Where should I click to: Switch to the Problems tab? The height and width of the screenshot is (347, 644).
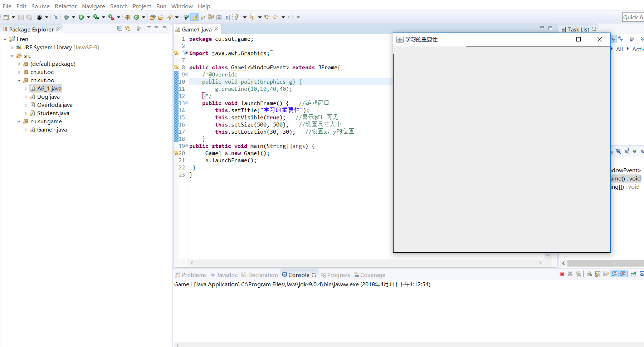coord(194,275)
